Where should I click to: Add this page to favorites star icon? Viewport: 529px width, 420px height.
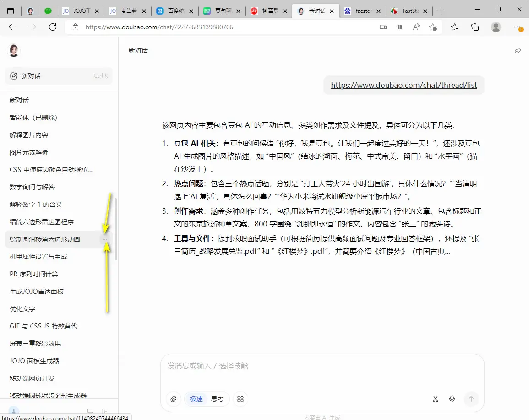(x=433, y=27)
